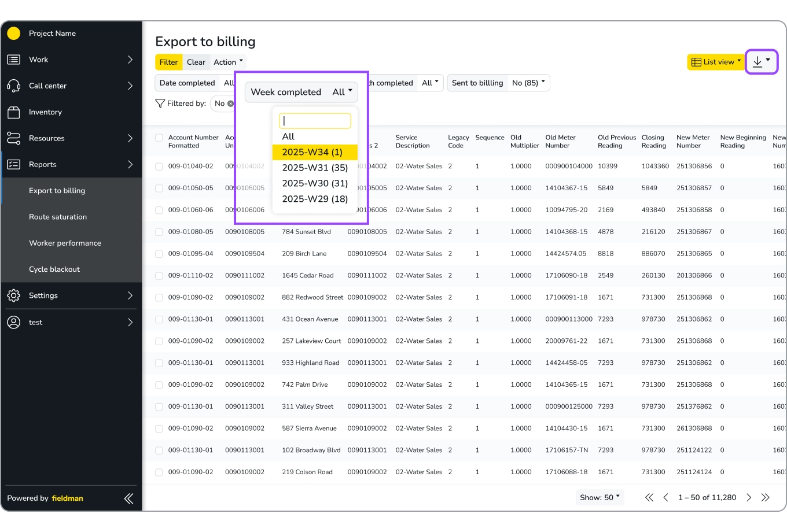
Task: Click the List view table icon
Action: 696,62
